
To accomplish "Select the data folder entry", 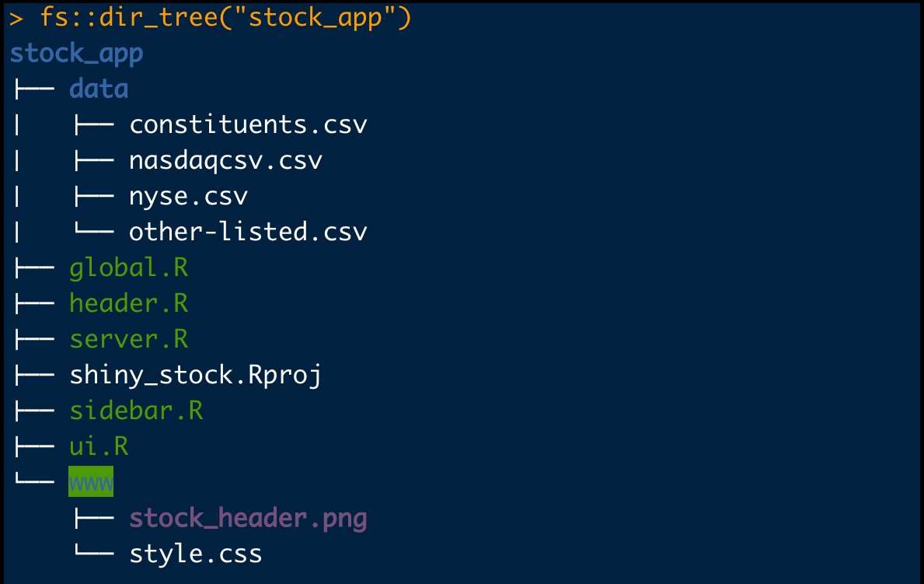I will (99, 89).
